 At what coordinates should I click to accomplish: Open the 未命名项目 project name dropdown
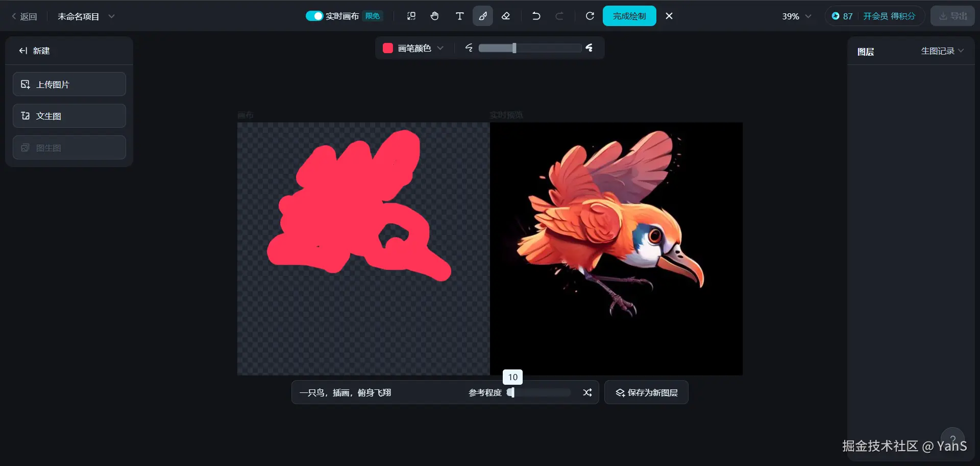(86, 16)
